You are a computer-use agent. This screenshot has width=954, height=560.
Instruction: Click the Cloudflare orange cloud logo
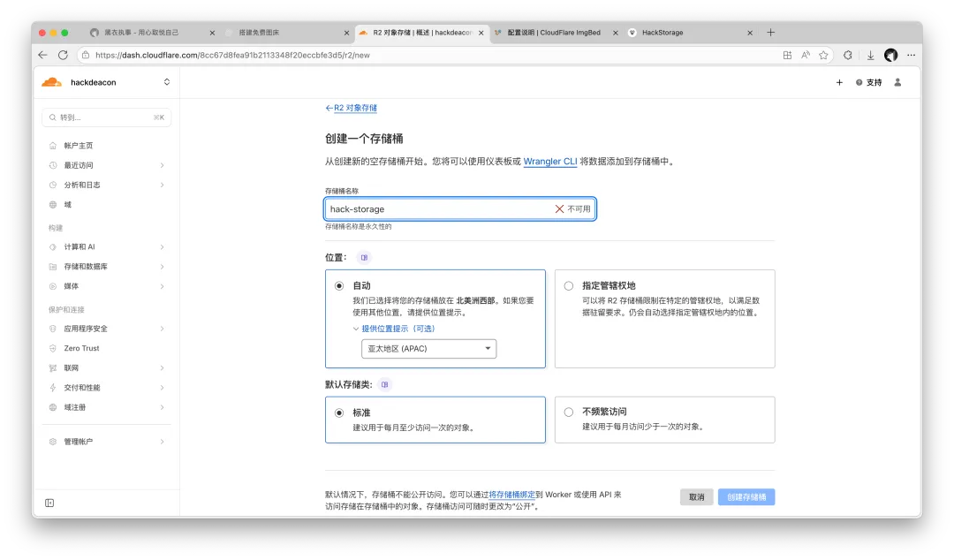(x=52, y=82)
